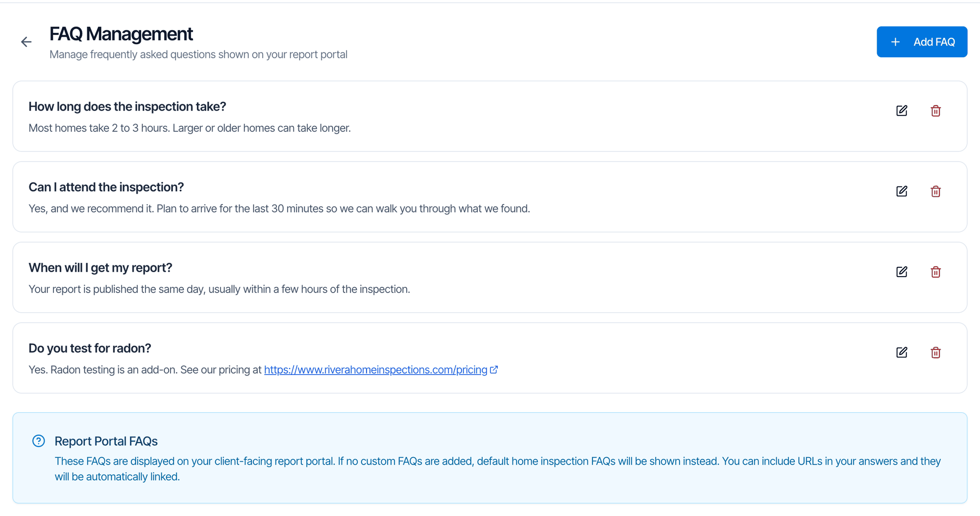Edit the 'Do you test for radon?' FAQ
The width and height of the screenshot is (980, 516).
902,352
